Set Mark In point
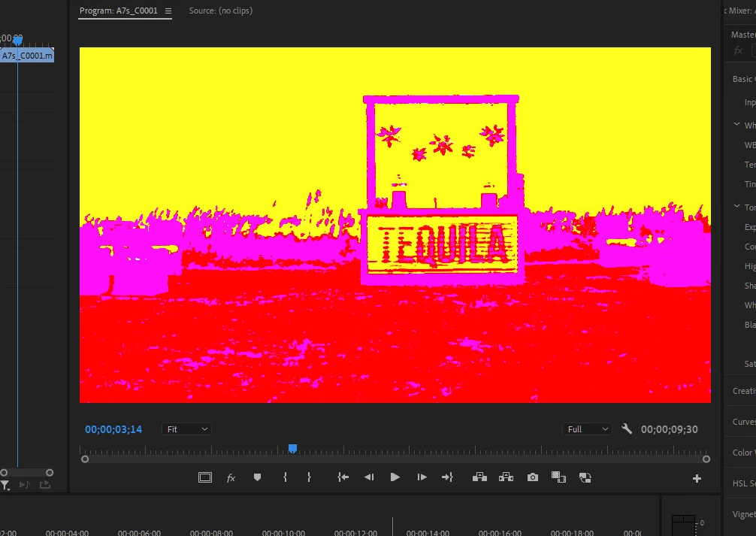This screenshot has width=756, height=536. [285, 477]
